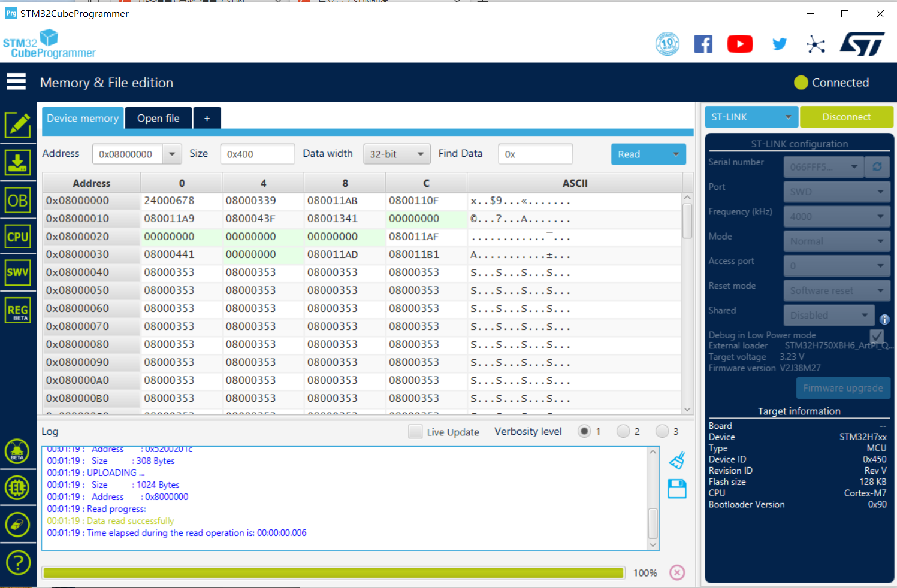Open Memory & File edition pencil icon
This screenshot has width=897, height=588.
click(18, 125)
